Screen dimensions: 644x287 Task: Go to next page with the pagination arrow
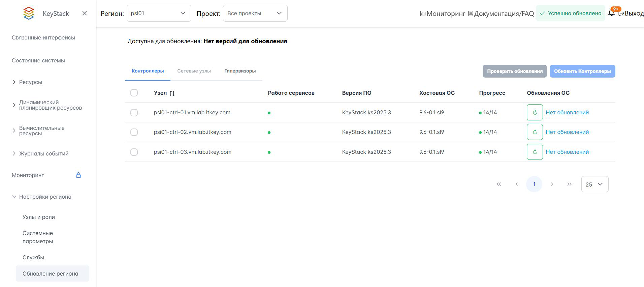pyautogui.click(x=552, y=184)
